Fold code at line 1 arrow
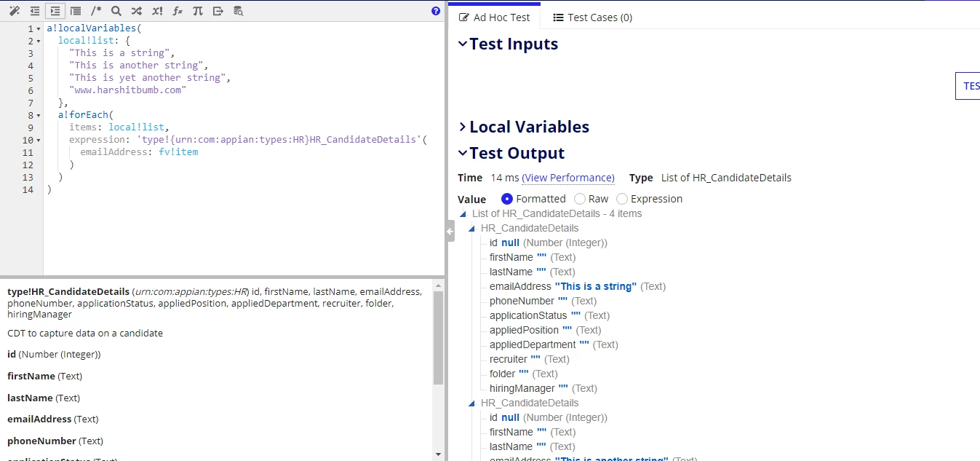The height and width of the screenshot is (461, 980). pyautogui.click(x=39, y=28)
